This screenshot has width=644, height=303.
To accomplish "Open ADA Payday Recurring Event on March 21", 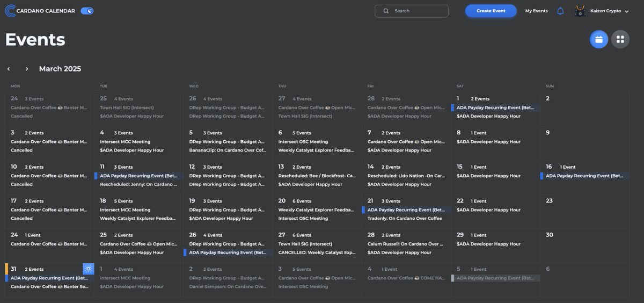I will pos(406,210).
